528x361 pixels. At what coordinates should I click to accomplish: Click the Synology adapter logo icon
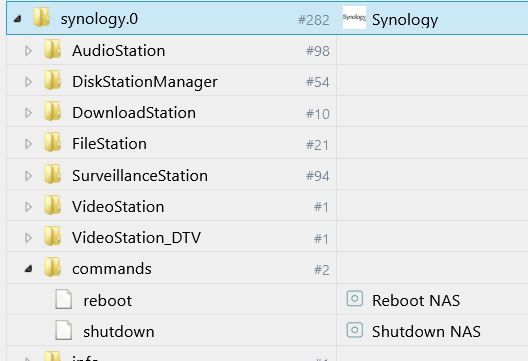click(x=354, y=18)
